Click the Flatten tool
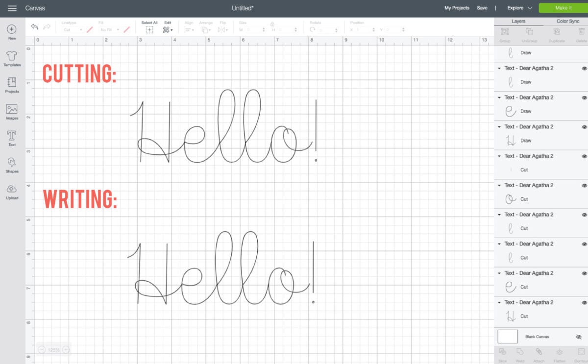The height and width of the screenshot is (364, 588). pyautogui.click(x=560, y=352)
